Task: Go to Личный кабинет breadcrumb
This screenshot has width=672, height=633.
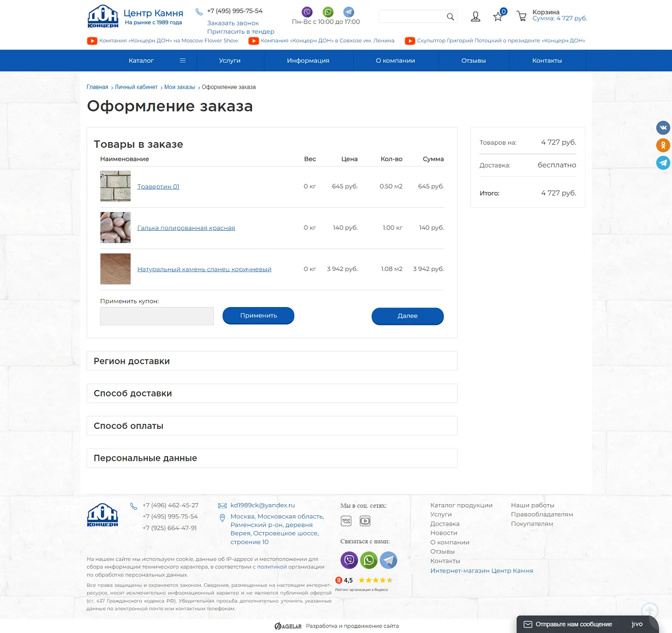Action: tap(136, 87)
